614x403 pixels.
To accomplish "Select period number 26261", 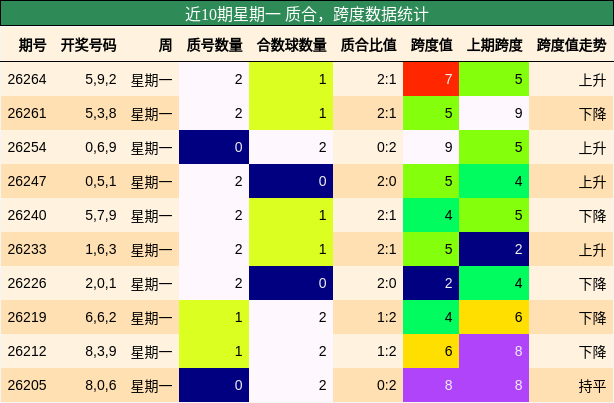I will pyautogui.click(x=27, y=114).
